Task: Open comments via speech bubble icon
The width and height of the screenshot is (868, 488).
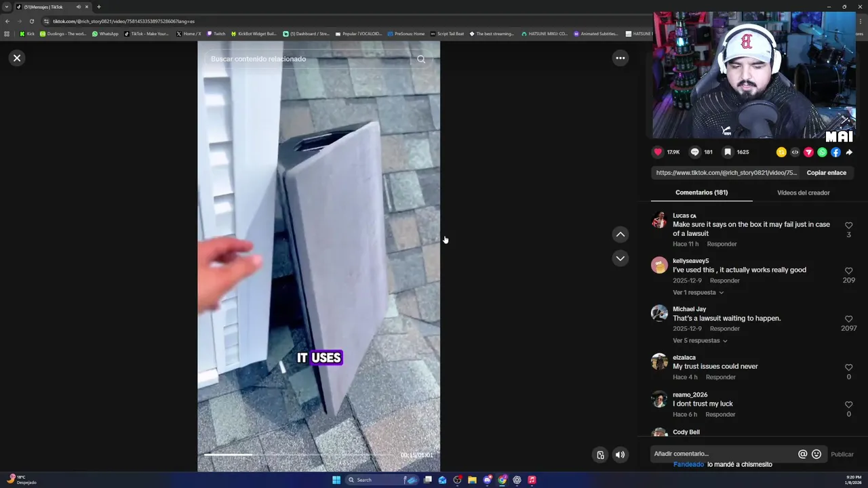Action: click(694, 152)
